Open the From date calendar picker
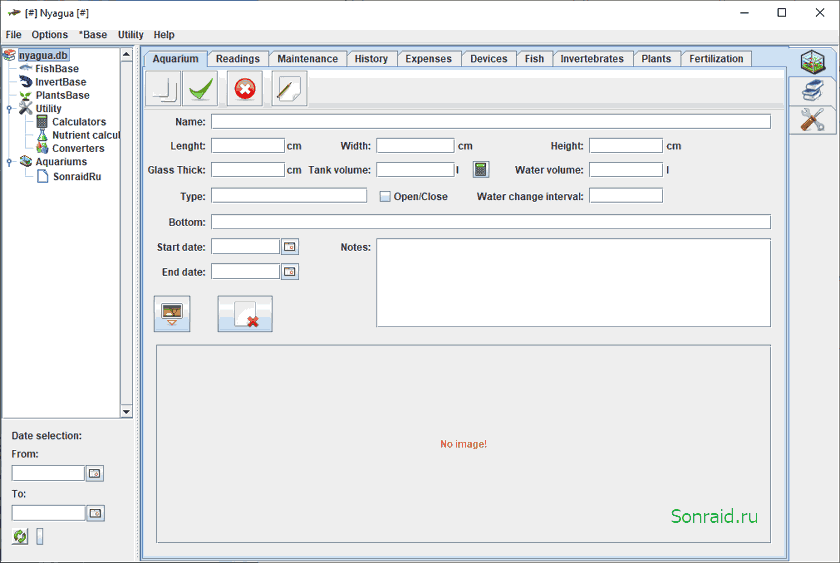 (x=95, y=474)
